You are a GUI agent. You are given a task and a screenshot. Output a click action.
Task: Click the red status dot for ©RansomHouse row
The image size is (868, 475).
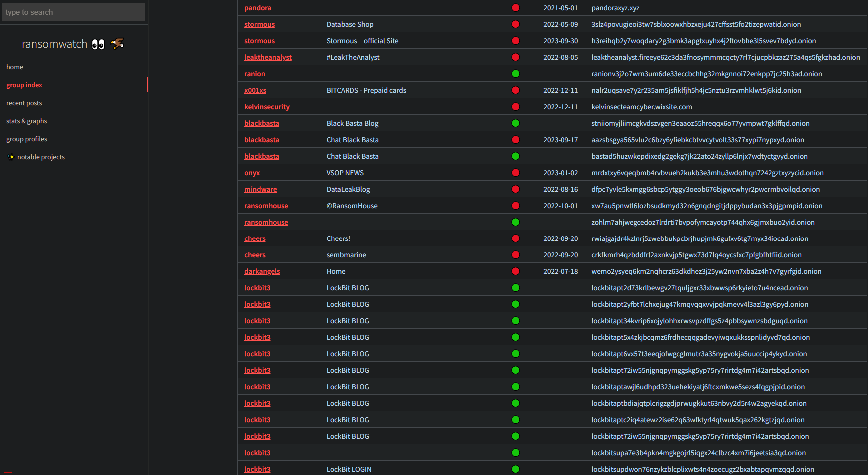(516, 206)
